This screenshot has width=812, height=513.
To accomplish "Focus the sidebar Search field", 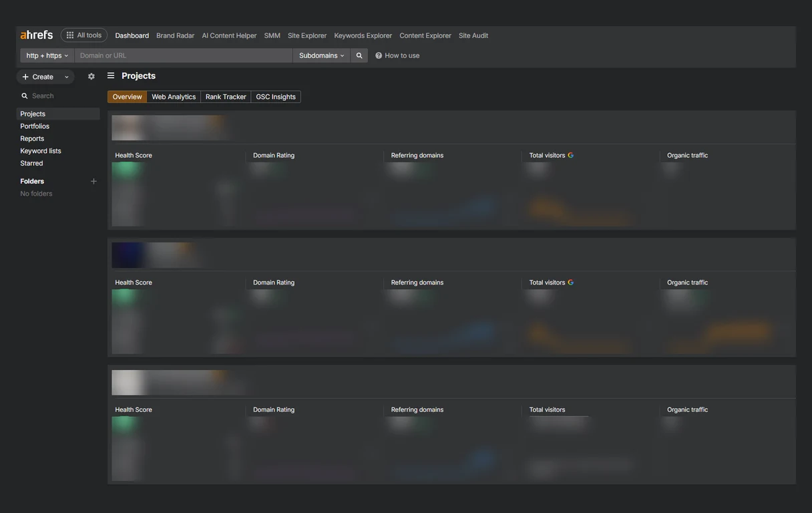I will click(59, 96).
